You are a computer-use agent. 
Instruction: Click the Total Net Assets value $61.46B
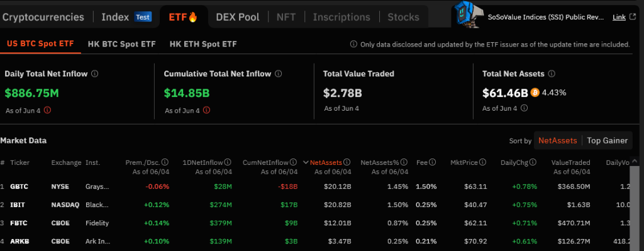pos(505,93)
